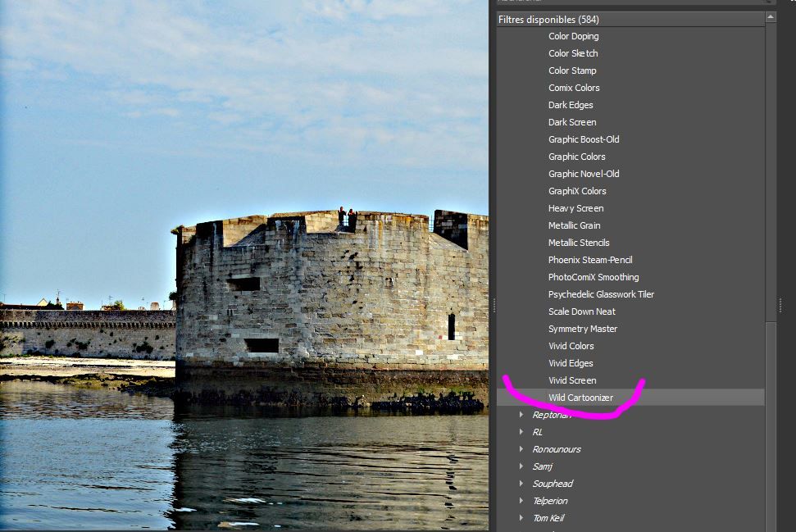Click the castle preview image

244,266
